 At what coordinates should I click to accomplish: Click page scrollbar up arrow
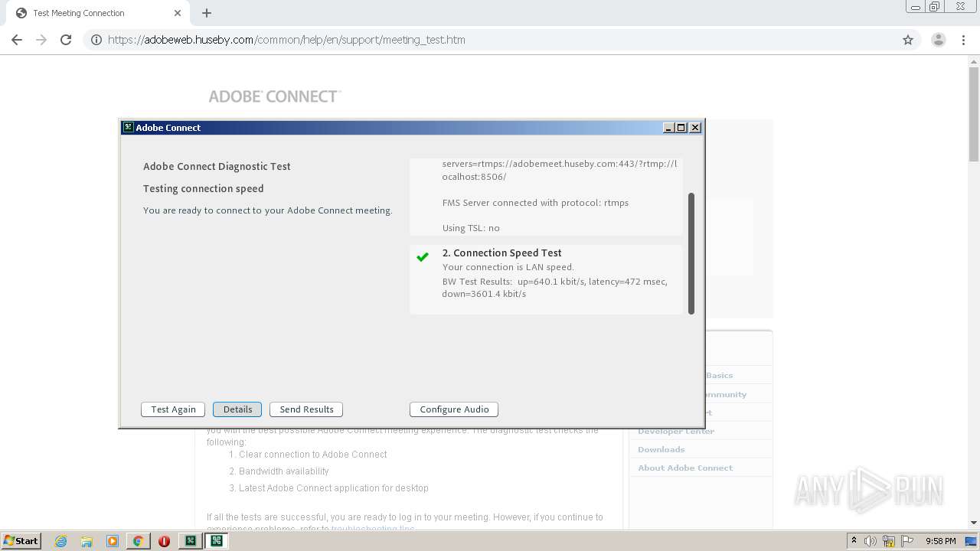974,61
